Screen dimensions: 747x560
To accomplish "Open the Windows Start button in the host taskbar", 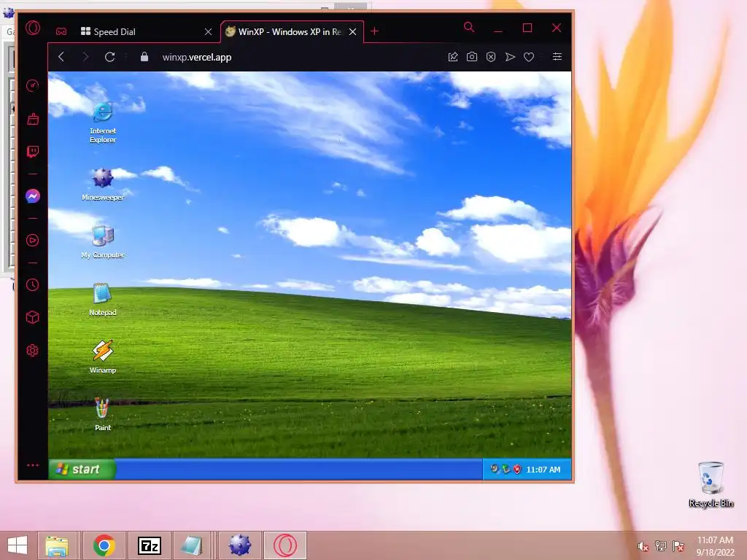I will pyautogui.click(x=18, y=545).
